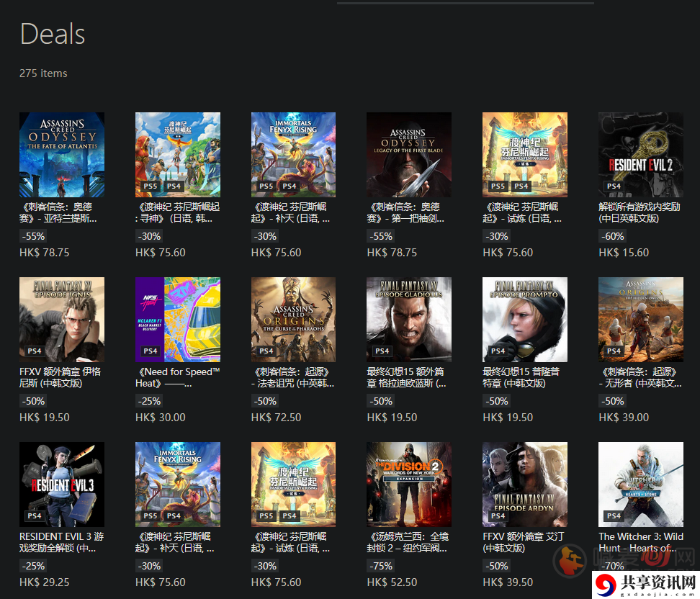The image size is (700, 599).
Task: Click the FFXV 额外篇章 伊格尼斯 title
Action: 60,377
